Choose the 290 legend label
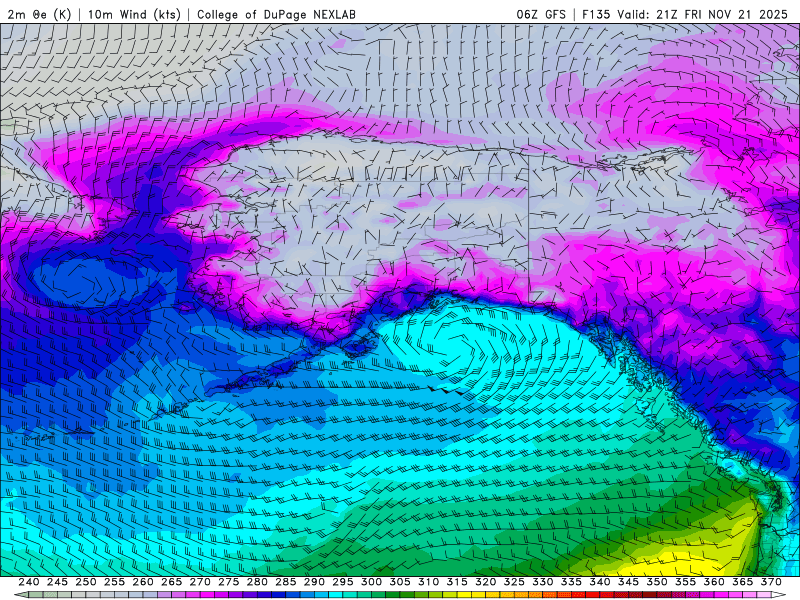The image size is (800, 600). click(x=314, y=582)
